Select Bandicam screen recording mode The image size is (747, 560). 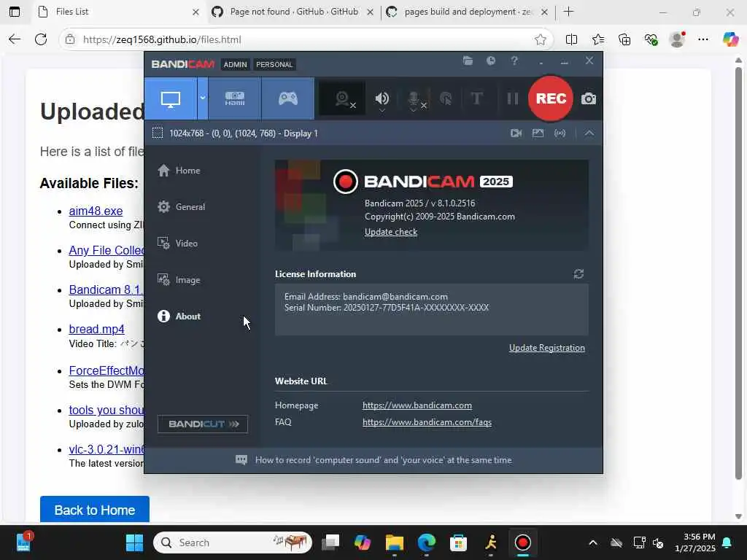pyautogui.click(x=171, y=98)
